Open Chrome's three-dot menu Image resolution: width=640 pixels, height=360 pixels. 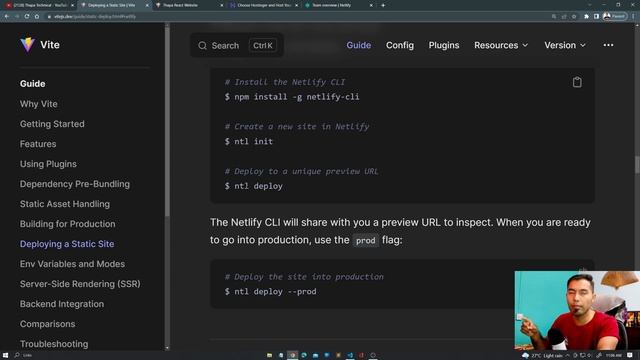633,16
